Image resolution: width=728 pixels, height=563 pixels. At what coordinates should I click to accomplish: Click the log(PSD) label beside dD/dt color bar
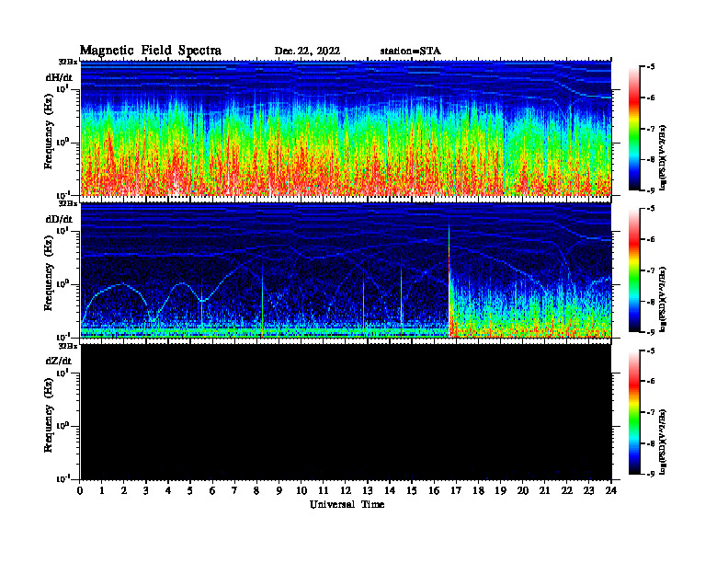[x=664, y=299]
